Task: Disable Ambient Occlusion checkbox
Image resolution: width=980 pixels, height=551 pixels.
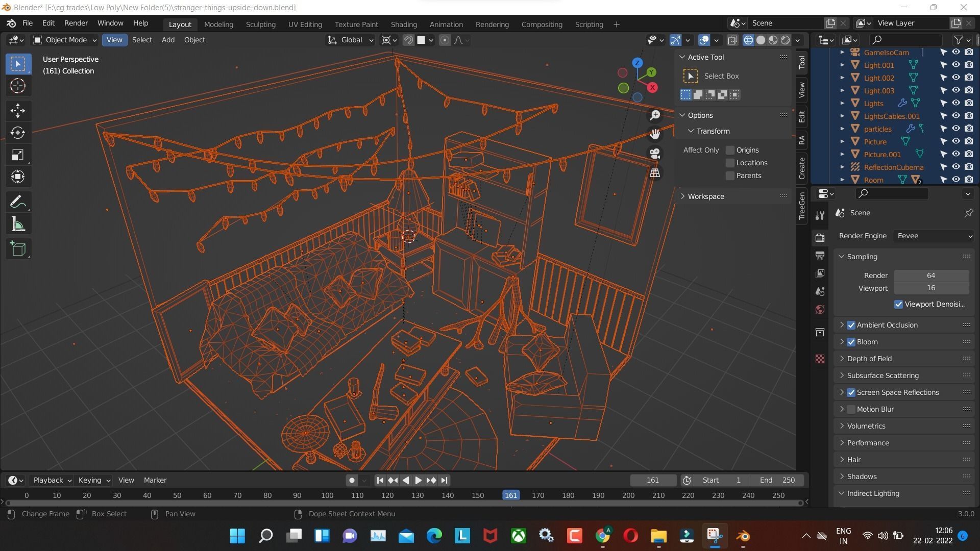Action: 851,325
